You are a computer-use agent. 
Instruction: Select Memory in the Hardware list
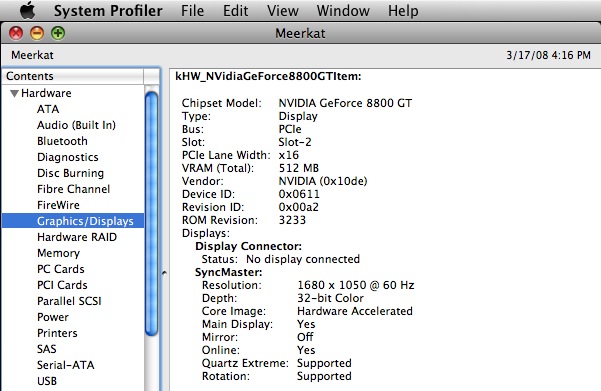[x=58, y=253]
